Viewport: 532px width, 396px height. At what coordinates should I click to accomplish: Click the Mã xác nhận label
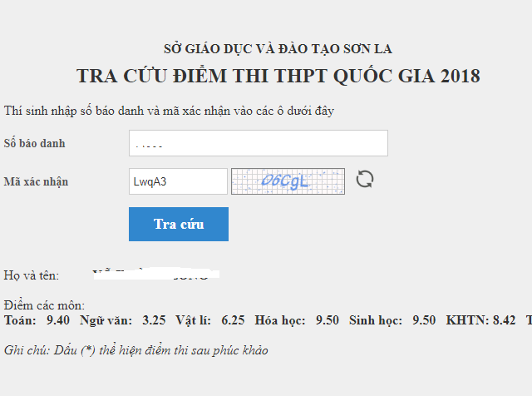(36, 181)
